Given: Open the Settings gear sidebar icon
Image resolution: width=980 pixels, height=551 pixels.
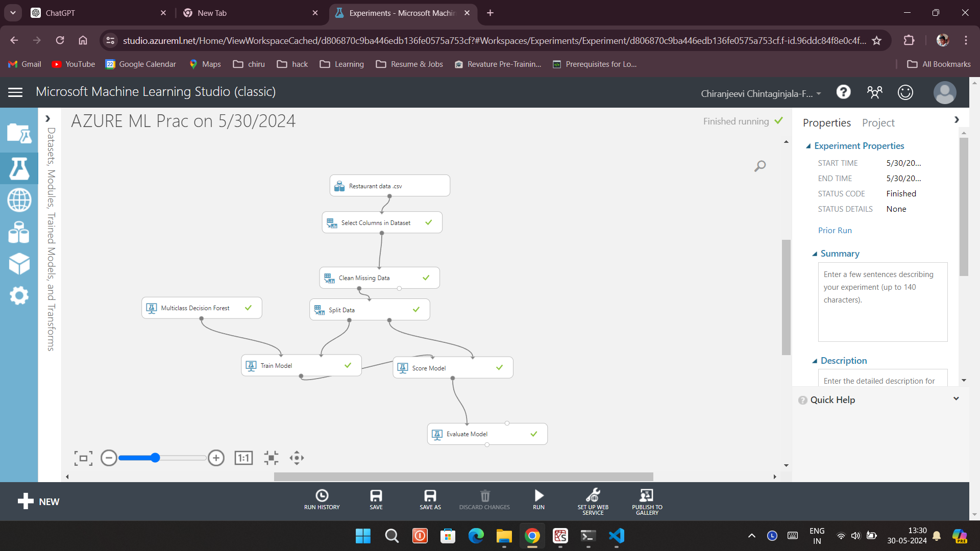Looking at the screenshot, I should pos(19,295).
